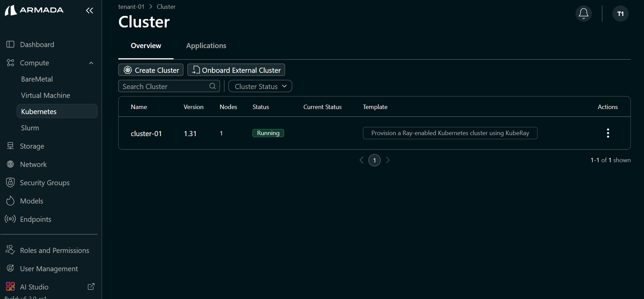This screenshot has width=644, height=299.
Task: Collapse the Compute section chevron
Action: click(91, 63)
